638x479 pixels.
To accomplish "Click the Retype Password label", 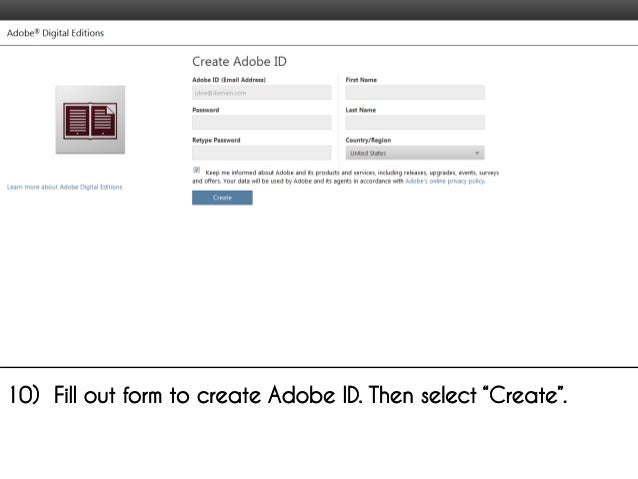I will [x=216, y=140].
